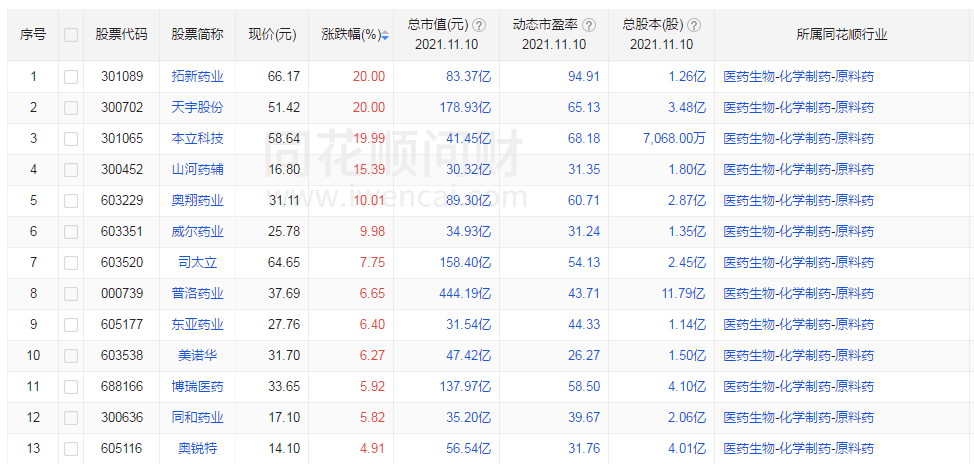
Task: Check the box for row 300636
Action: pos(71,418)
